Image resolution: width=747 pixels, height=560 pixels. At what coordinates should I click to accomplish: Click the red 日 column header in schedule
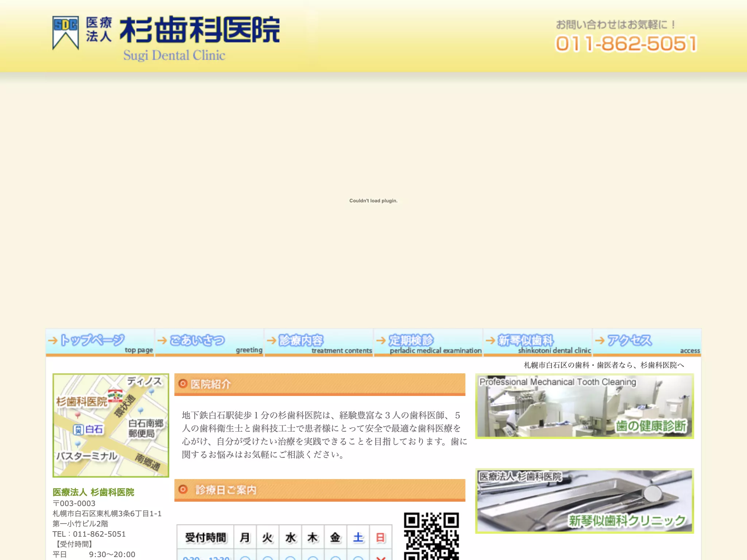point(381,537)
